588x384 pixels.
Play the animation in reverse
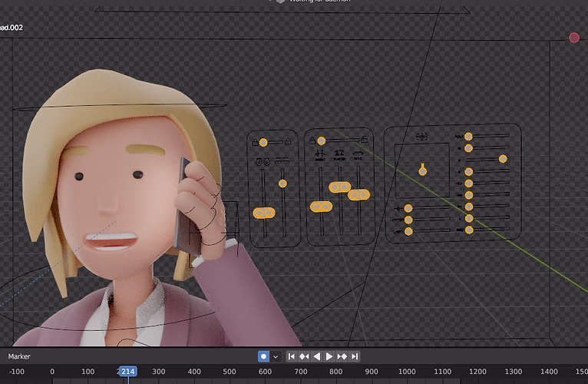click(x=317, y=356)
